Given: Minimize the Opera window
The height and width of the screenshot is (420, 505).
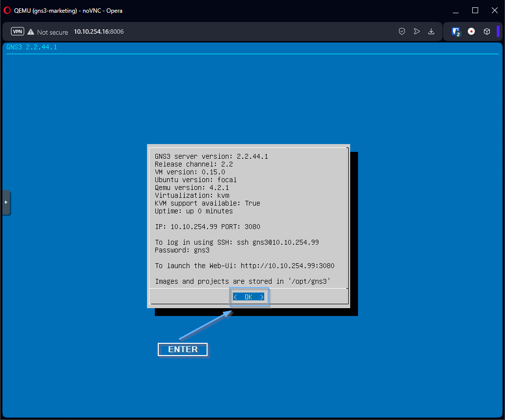Looking at the screenshot, I should 456,10.
